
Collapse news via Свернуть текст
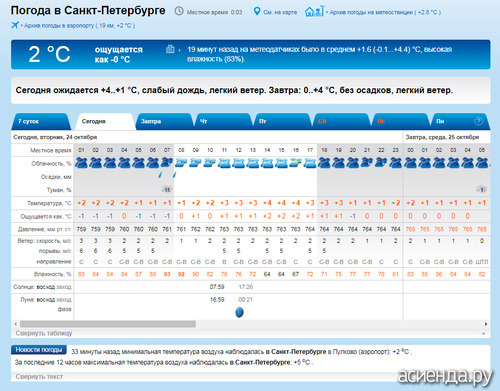tap(39, 376)
